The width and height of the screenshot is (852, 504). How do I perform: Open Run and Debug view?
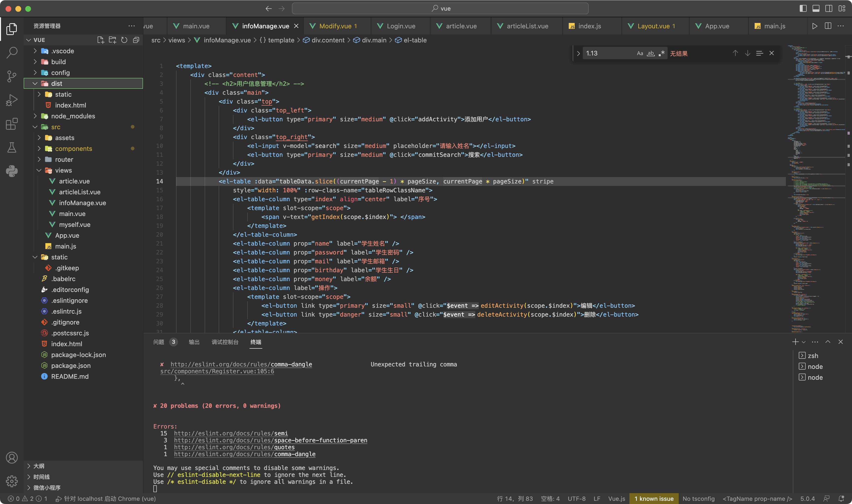click(12, 100)
